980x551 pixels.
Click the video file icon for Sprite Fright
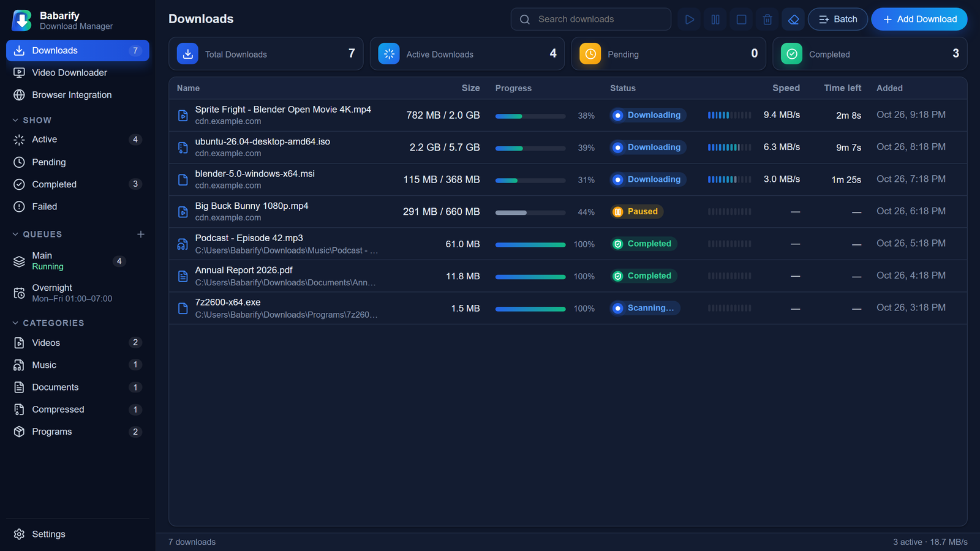point(183,115)
